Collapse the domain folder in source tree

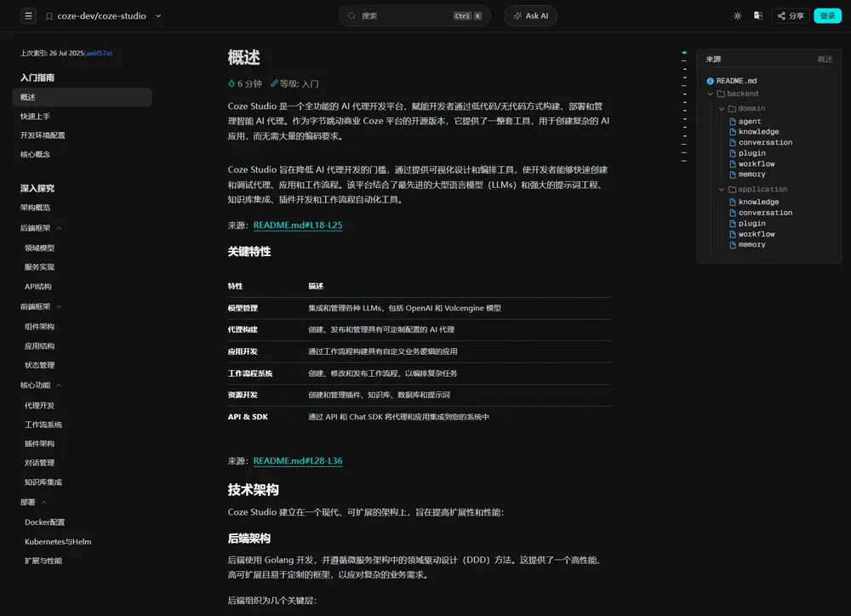pos(722,109)
